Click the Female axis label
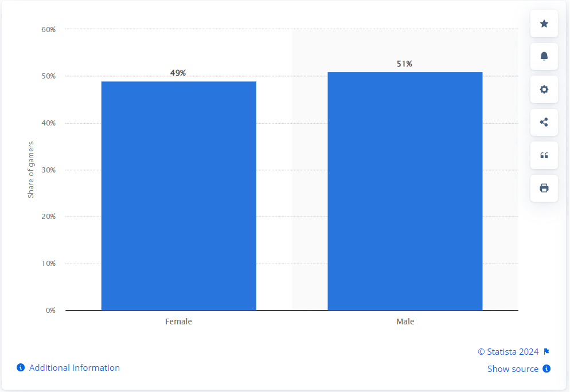 [178, 322]
